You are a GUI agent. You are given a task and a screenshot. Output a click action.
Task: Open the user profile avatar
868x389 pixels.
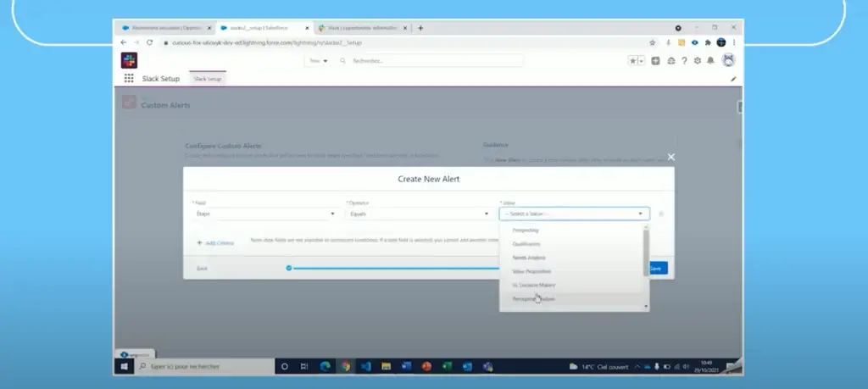(x=728, y=60)
